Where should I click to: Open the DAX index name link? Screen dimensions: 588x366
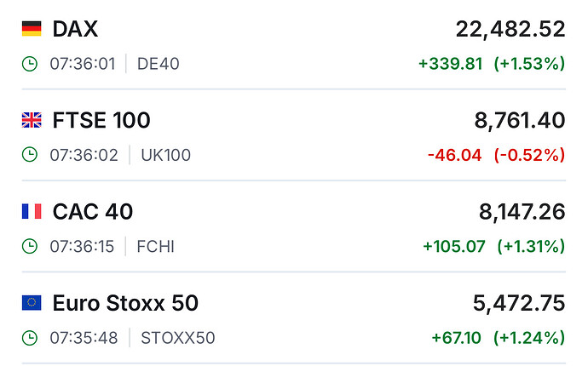[75, 30]
